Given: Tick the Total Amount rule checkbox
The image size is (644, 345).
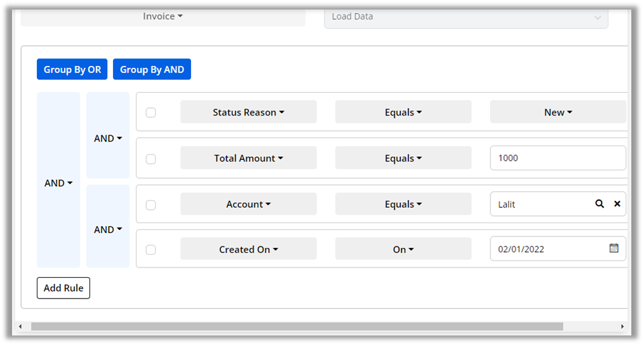Looking at the screenshot, I should 151,159.
